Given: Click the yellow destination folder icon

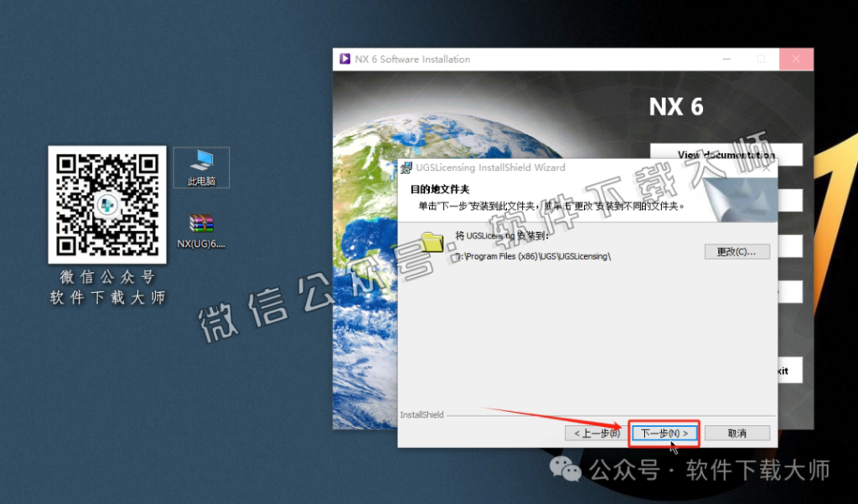Looking at the screenshot, I should point(433,243).
